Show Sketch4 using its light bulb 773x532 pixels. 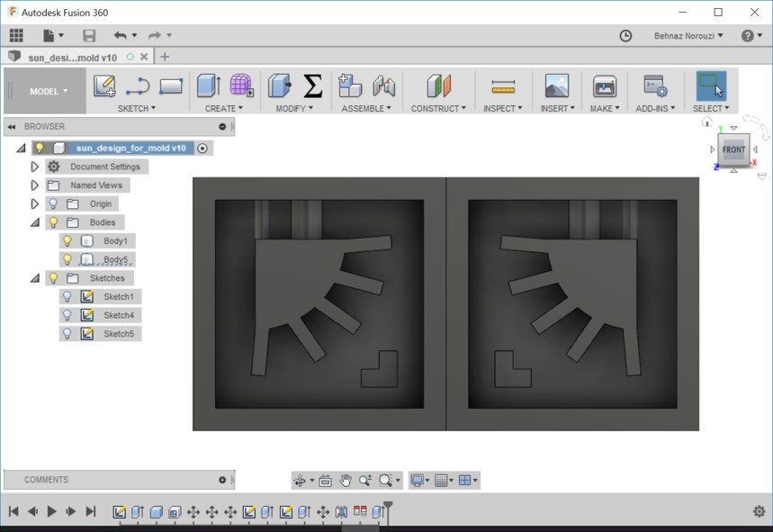pyautogui.click(x=67, y=315)
